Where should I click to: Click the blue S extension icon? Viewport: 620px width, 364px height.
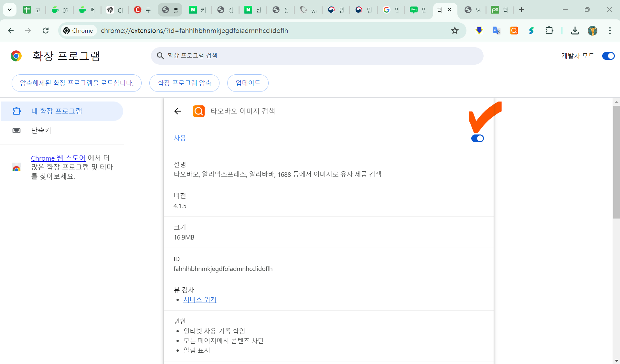tap(531, 31)
